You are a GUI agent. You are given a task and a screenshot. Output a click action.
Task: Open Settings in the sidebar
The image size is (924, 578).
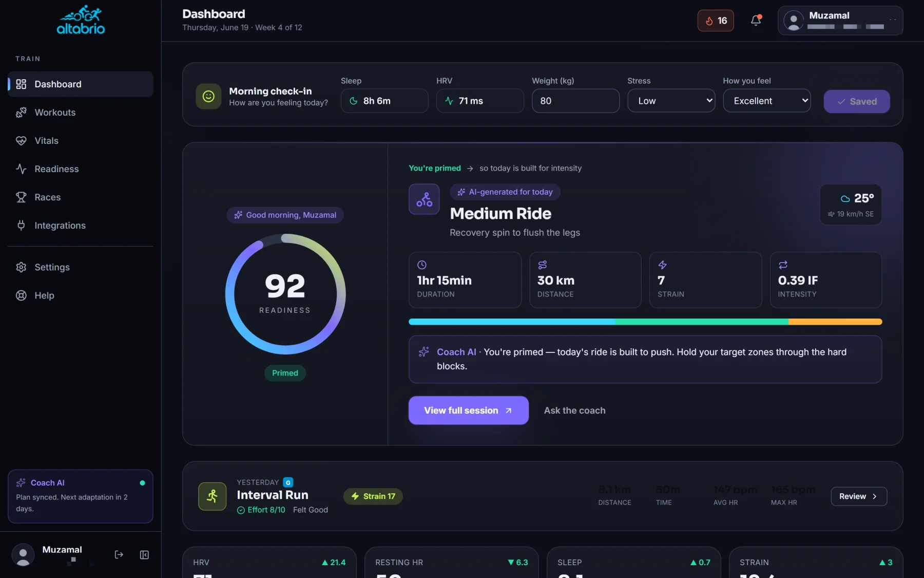[x=81, y=267]
